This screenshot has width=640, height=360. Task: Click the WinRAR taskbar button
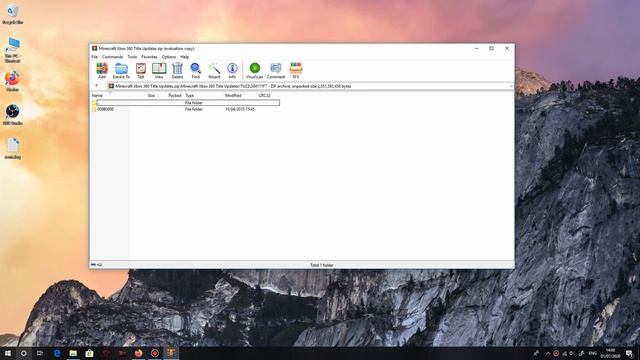pyautogui.click(x=171, y=353)
